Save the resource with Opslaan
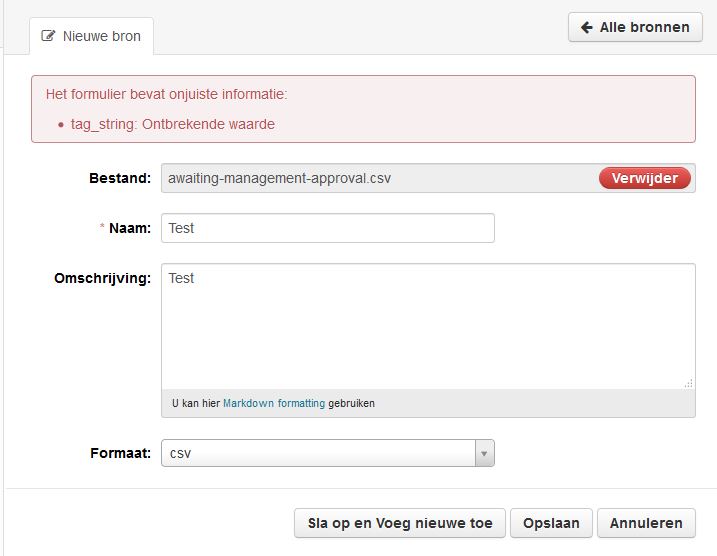 pyautogui.click(x=551, y=523)
